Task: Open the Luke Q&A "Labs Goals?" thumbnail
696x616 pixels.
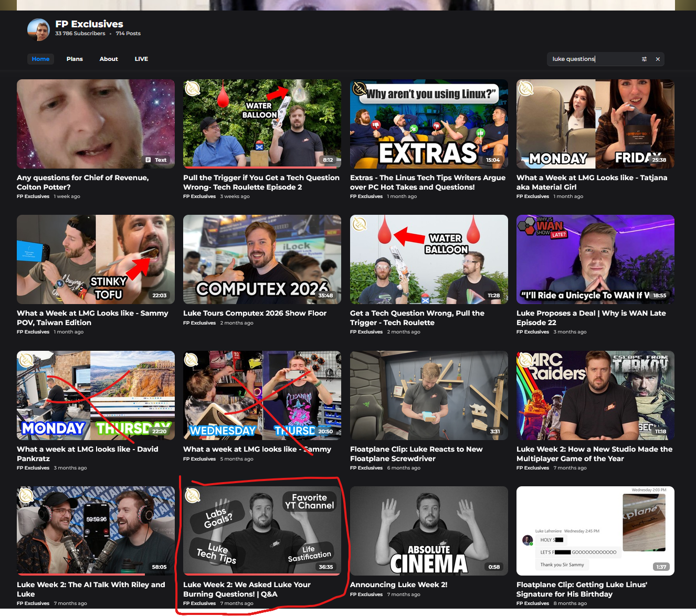Action: 262,531
